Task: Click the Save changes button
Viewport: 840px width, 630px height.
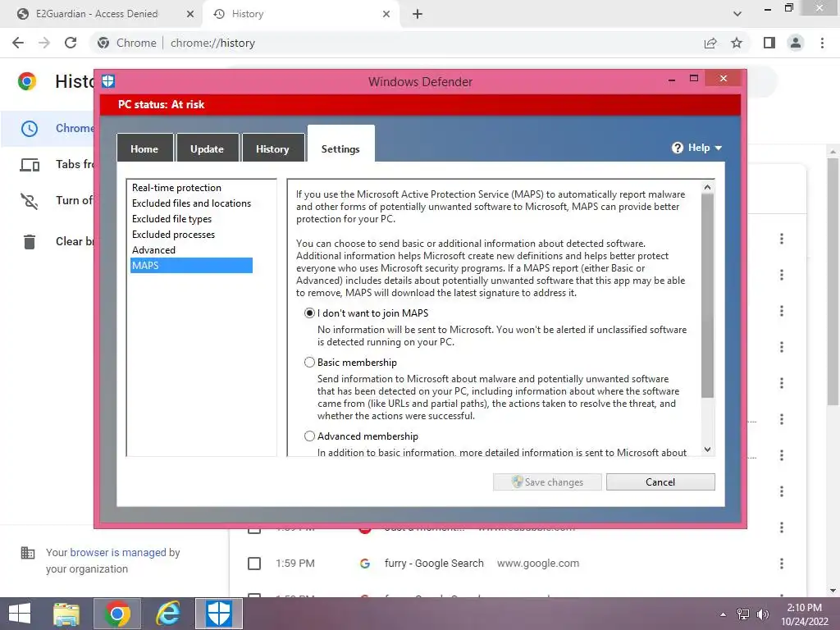Action: [547, 482]
